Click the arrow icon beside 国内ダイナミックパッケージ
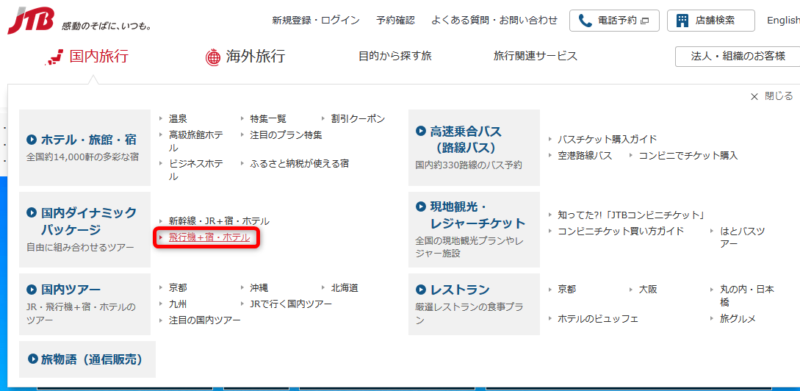This screenshot has height=391, width=800. coord(32,212)
